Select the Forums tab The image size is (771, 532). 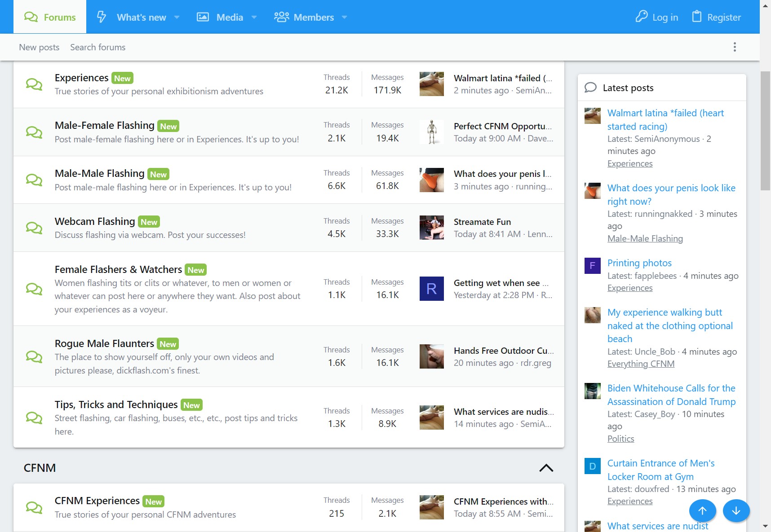tap(50, 17)
